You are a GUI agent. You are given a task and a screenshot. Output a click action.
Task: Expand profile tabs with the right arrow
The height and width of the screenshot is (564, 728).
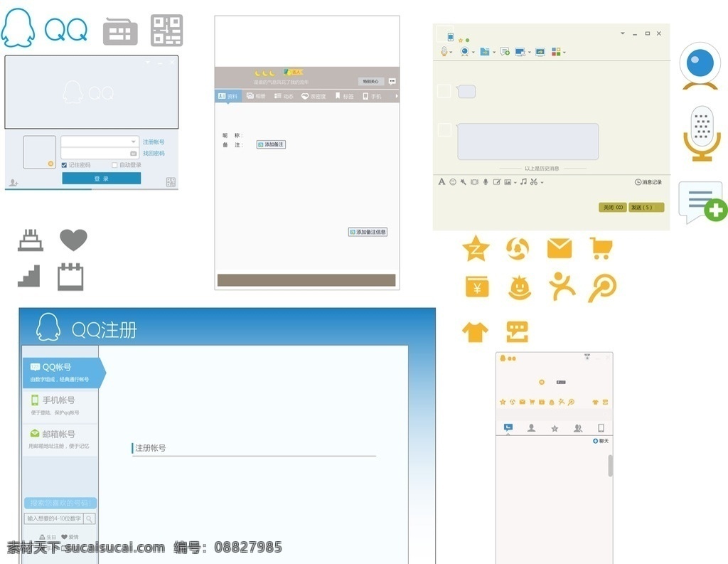click(x=397, y=96)
